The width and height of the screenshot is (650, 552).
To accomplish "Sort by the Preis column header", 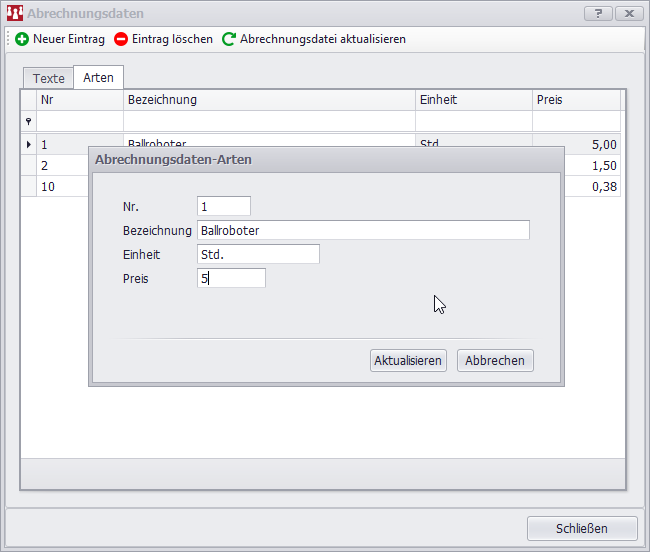I will tap(575, 100).
